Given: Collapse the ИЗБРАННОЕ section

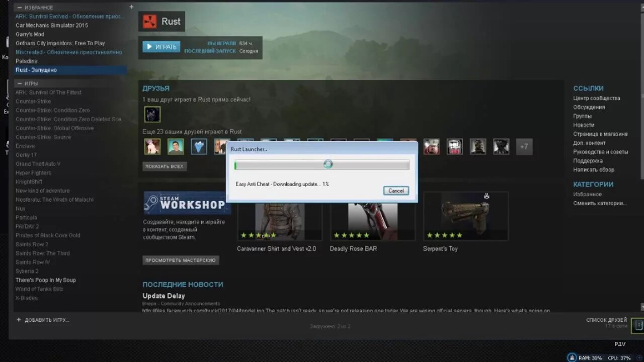Looking at the screenshot, I should click(x=19, y=8).
